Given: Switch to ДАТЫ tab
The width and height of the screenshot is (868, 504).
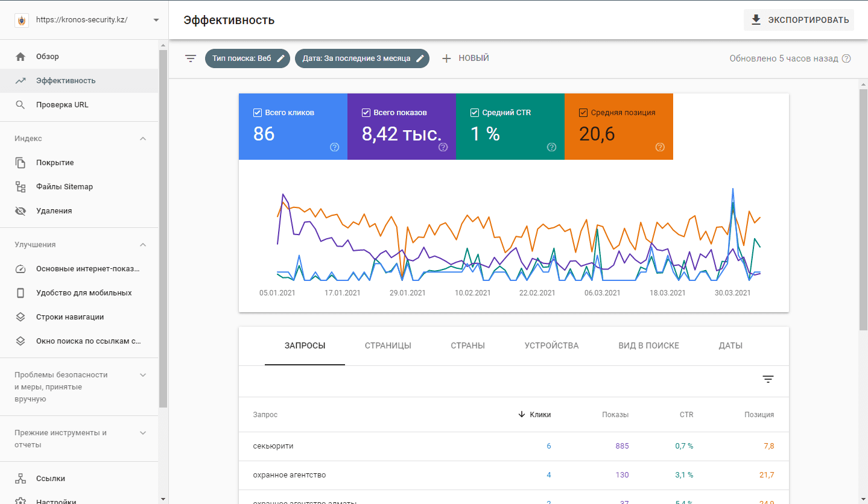Looking at the screenshot, I should 730,346.
